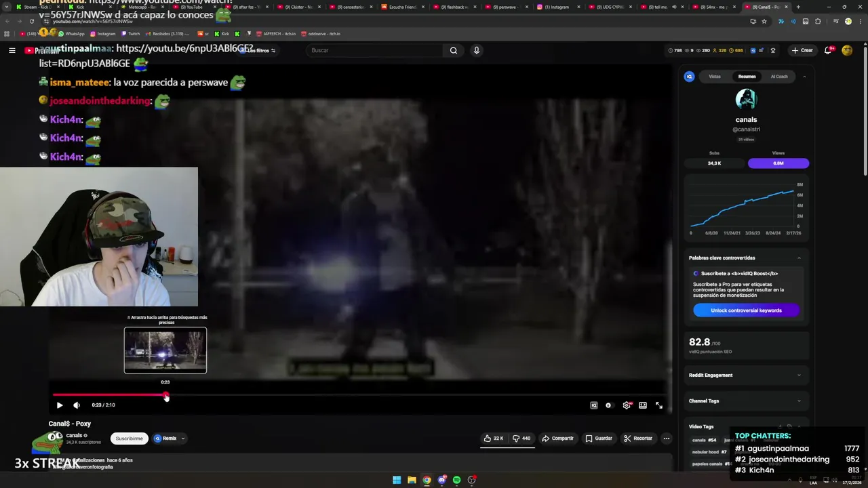Reload the page
The width and height of the screenshot is (868, 488).
[x=31, y=21]
